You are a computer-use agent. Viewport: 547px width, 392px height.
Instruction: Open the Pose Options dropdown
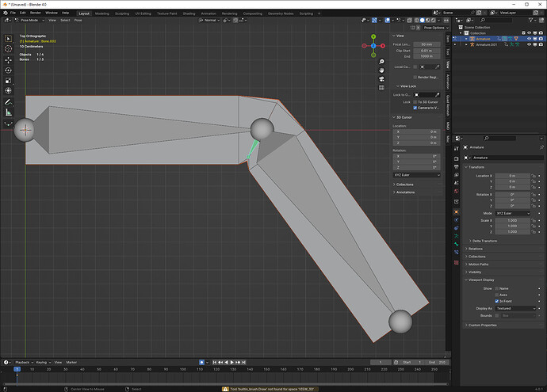click(436, 28)
